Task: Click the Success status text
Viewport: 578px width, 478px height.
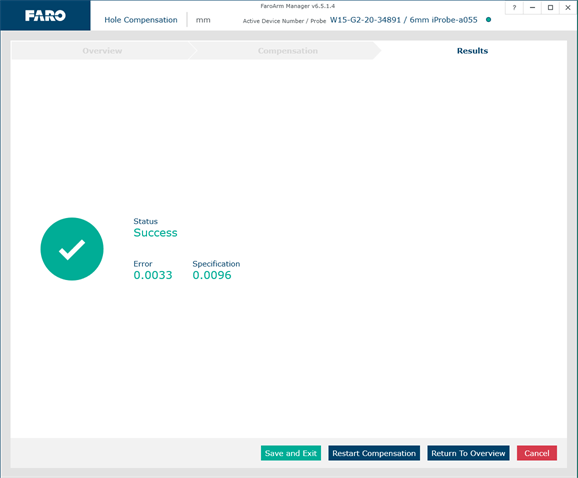Action: [x=155, y=233]
